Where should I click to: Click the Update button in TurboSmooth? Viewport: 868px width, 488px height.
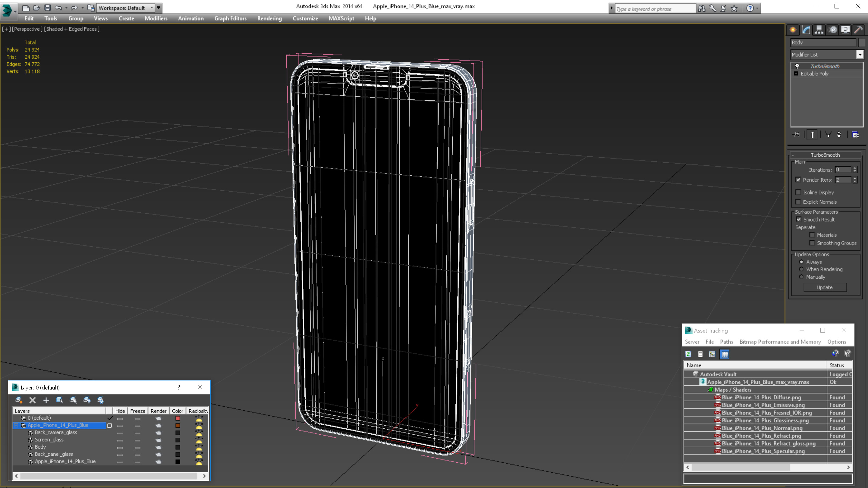point(825,287)
